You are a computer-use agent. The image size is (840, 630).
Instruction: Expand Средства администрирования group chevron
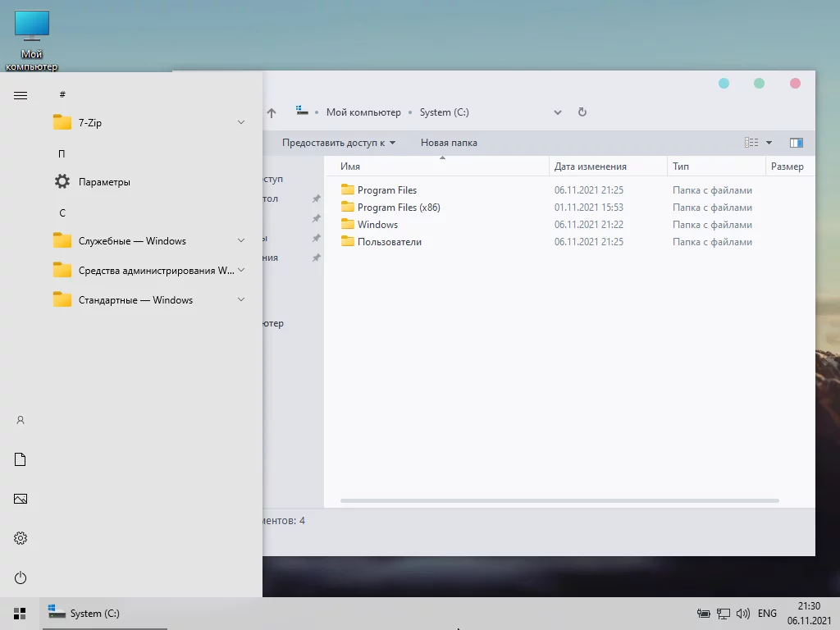pos(241,270)
